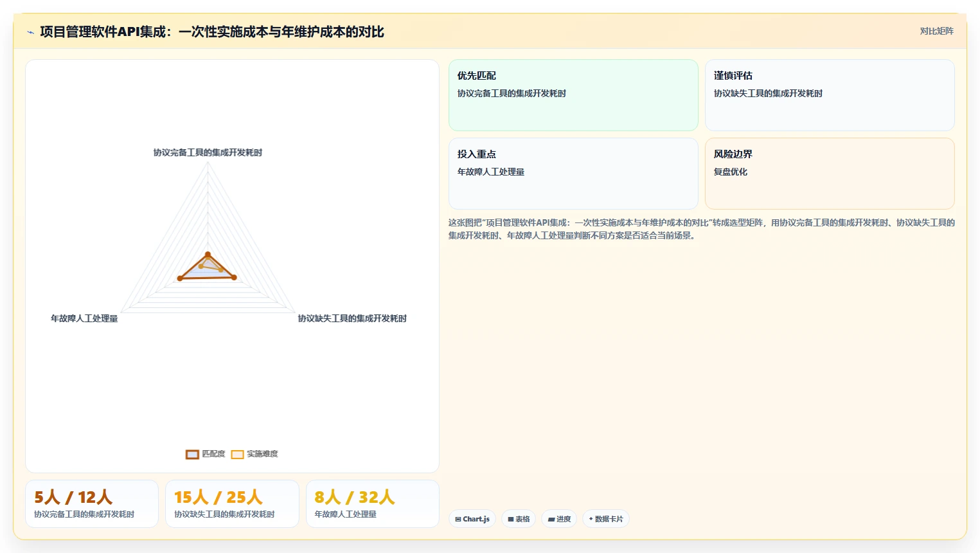Click radar axis label 年故障人工处理量
Image resolution: width=980 pixels, height=553 pixels.
84,318
